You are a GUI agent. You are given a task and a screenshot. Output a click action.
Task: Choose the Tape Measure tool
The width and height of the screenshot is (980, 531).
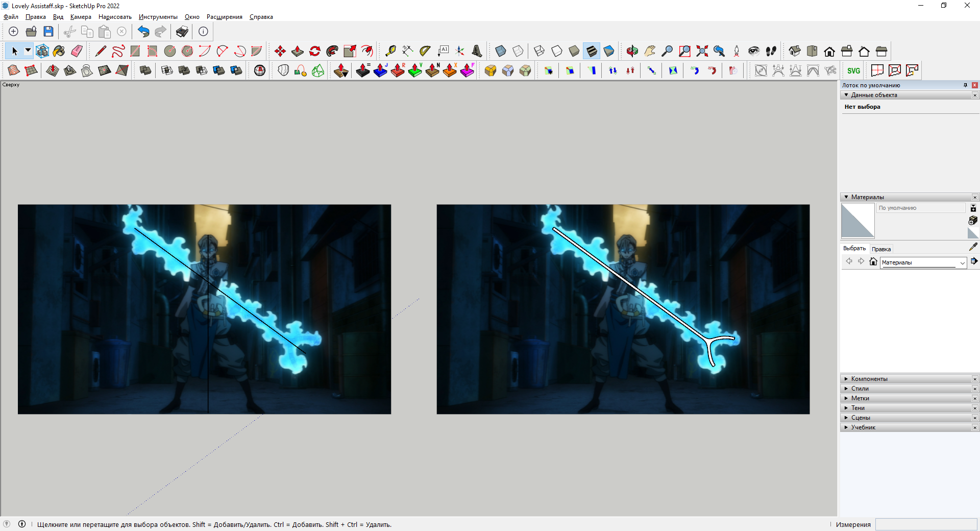pyautogui.click(x=390, y=51)
